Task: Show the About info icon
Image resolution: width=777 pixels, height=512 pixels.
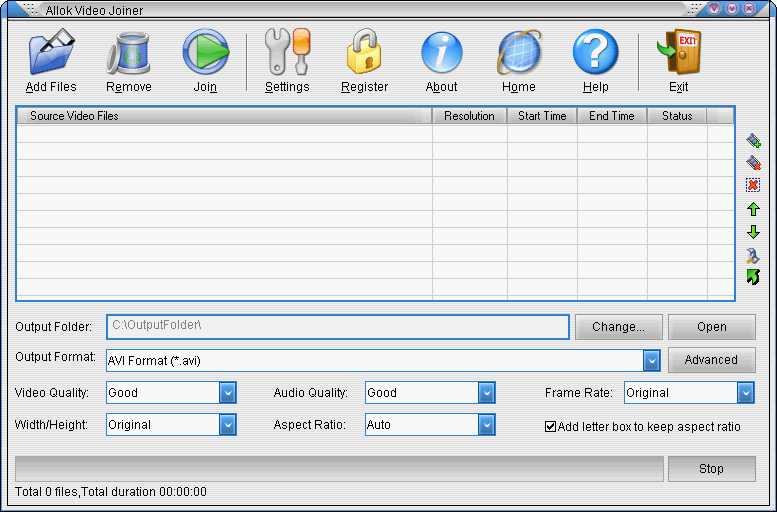Action: 442,53
